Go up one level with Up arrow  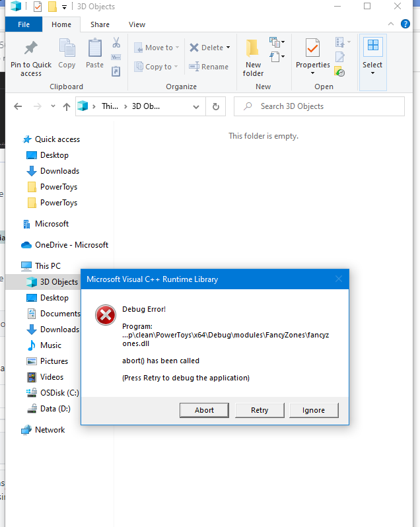point(67,106)
